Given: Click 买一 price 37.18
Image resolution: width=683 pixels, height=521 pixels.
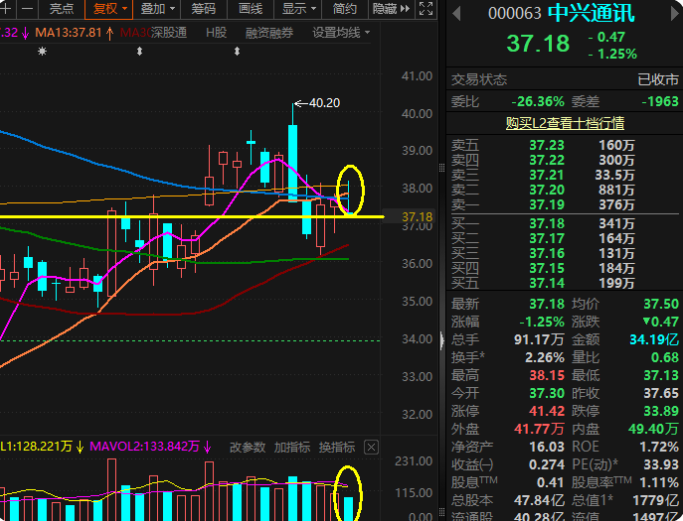Looking at the screenshot, I should point(547,223).
